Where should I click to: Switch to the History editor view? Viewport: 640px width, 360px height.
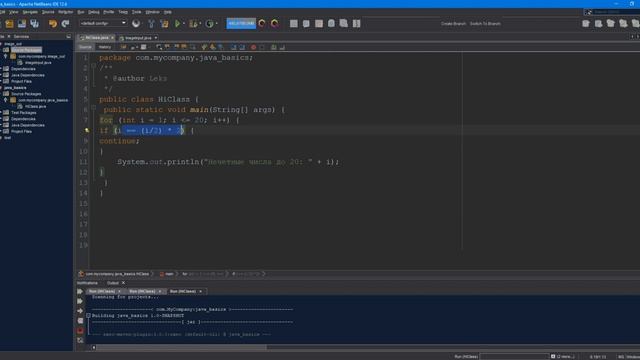[104, 47]
